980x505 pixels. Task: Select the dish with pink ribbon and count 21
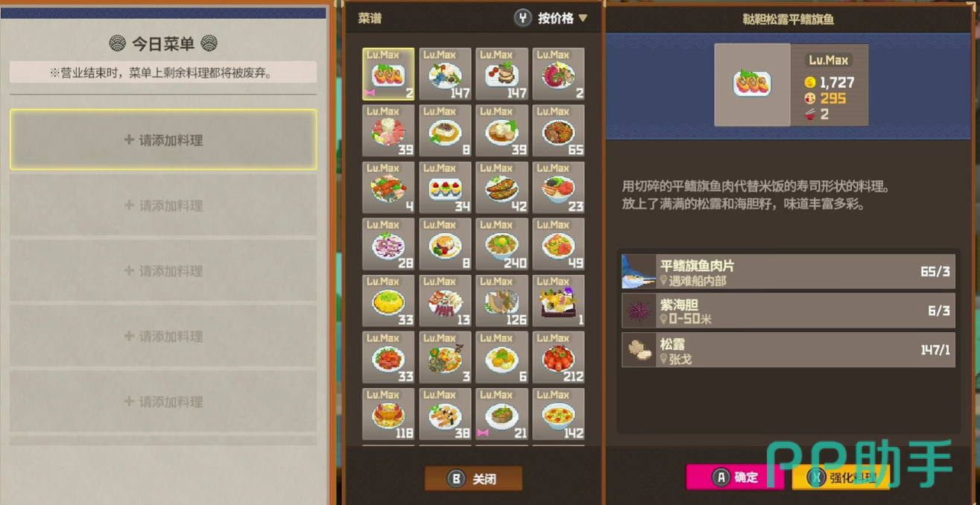pyautogui.click(x=502, y=413)
